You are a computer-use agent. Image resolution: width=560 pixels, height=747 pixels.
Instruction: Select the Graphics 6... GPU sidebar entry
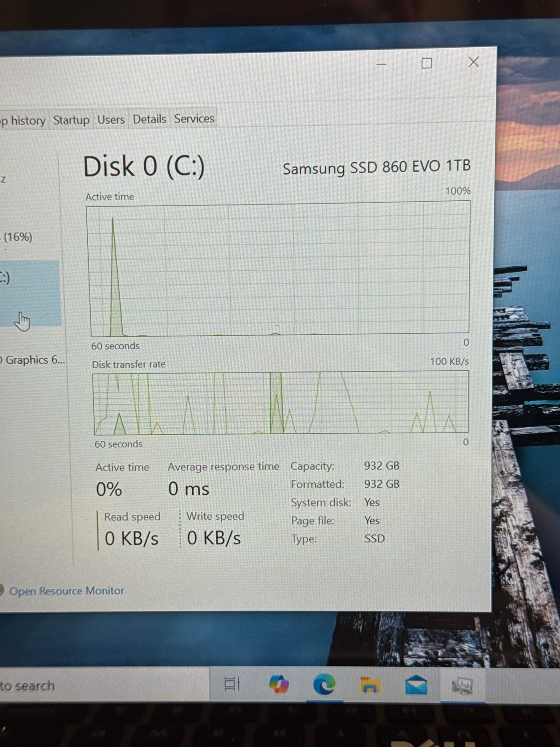point(33,360)
